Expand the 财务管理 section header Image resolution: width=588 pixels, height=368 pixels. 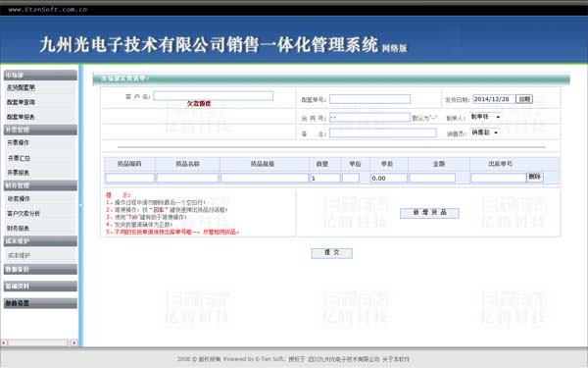pos(40,185)
